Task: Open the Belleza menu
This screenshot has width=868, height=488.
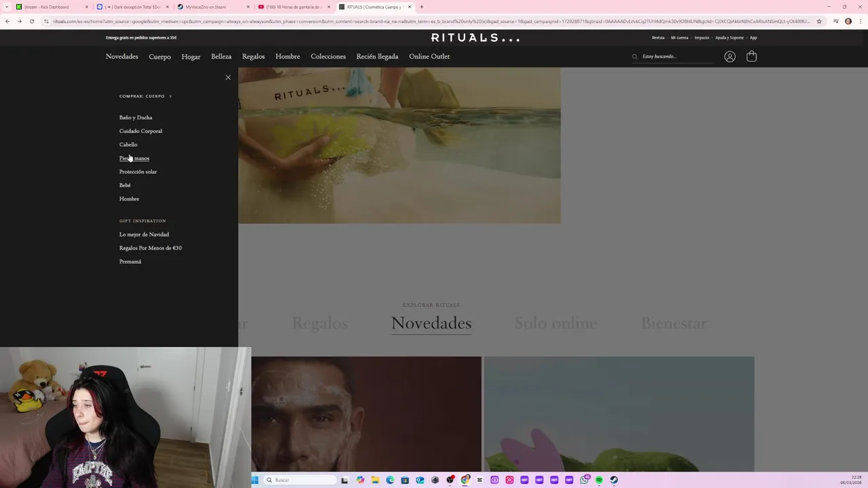Action: tap(221, 56)
